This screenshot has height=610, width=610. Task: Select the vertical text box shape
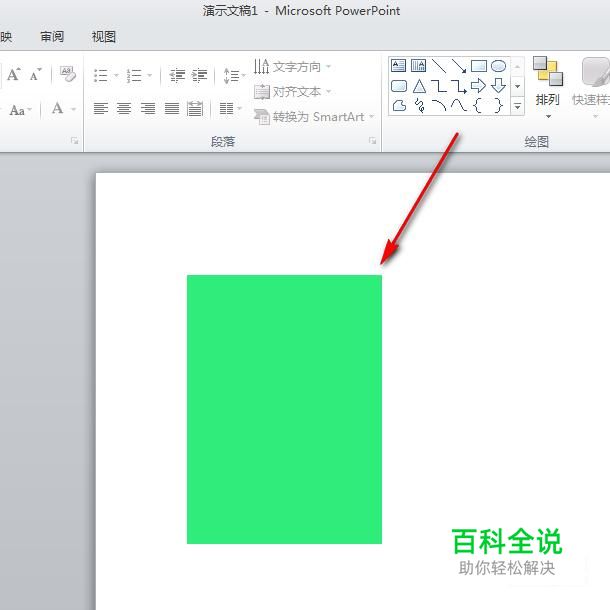coord(419,66)
